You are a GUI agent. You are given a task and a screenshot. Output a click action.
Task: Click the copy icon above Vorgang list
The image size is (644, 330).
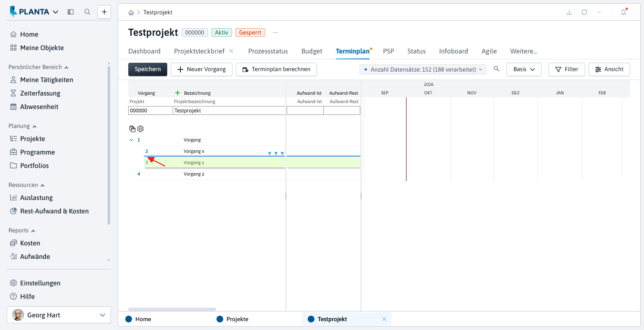(132, 128)
